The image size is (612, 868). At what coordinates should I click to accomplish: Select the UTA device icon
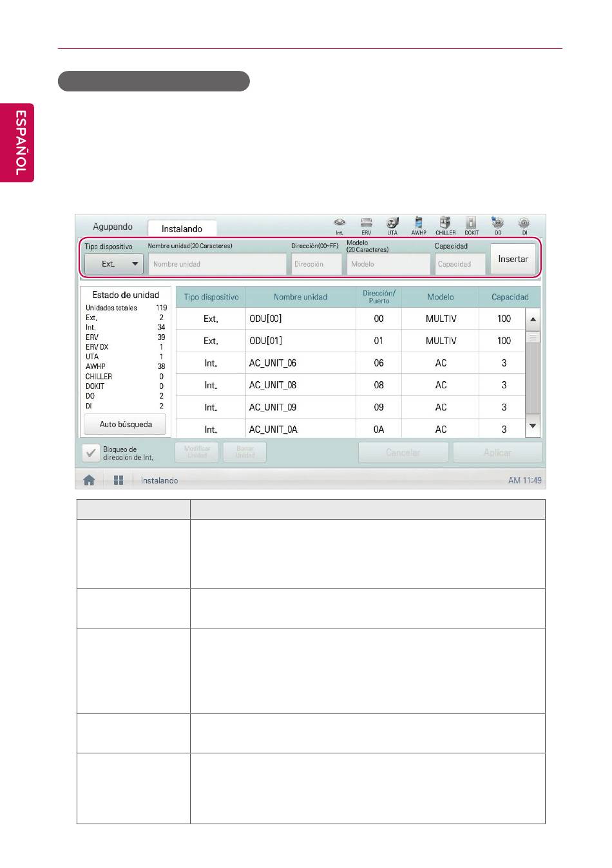(392, 226)
